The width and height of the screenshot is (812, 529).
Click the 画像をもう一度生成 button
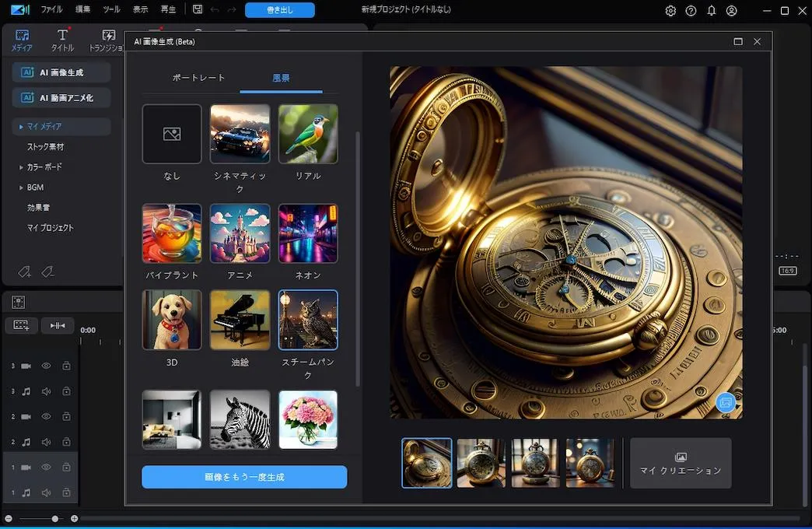point(243,477)
